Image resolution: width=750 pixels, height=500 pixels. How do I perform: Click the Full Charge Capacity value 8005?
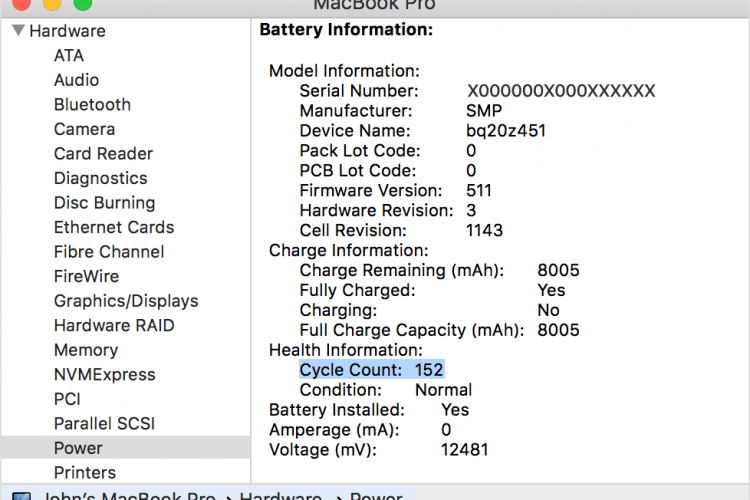click(x=558, y=330)
